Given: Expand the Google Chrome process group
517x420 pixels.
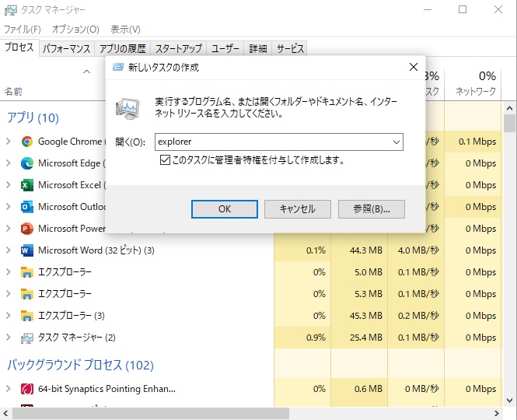Looking at the screenshot, I should point(9,142).
